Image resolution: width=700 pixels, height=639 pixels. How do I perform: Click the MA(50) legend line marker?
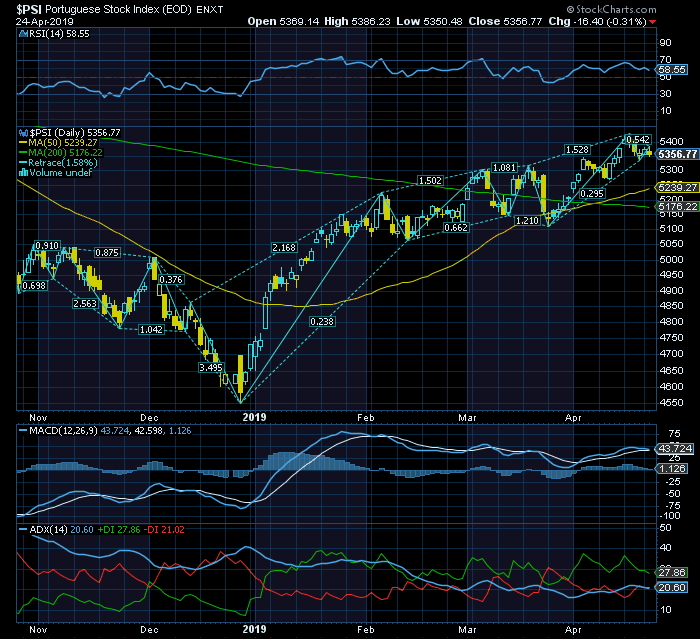click(22, 142)
